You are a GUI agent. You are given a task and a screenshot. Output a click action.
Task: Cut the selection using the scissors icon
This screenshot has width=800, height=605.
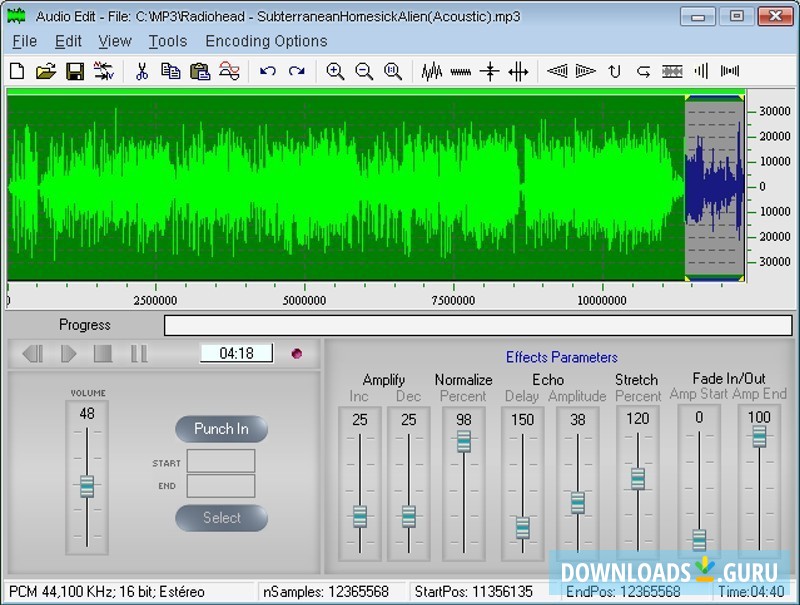point(142,71)
